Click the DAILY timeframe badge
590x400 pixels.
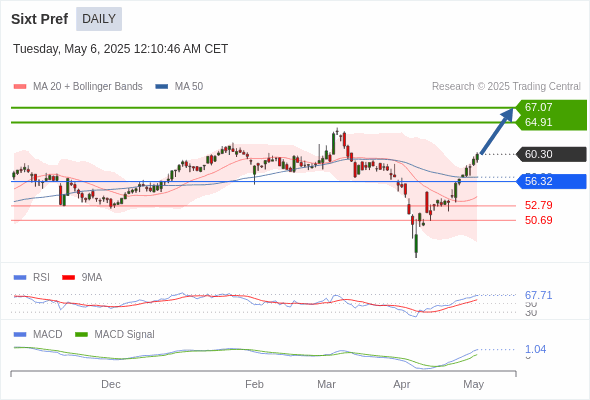[99, 19]
